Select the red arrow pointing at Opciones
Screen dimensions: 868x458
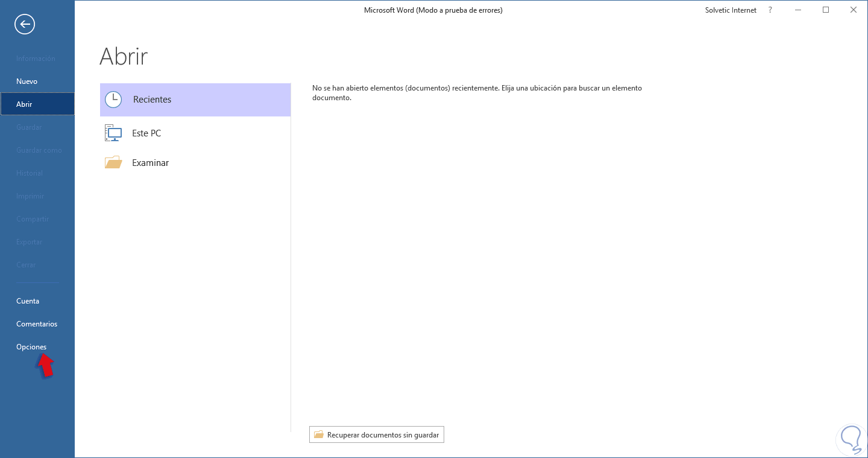tap(45, 365)
